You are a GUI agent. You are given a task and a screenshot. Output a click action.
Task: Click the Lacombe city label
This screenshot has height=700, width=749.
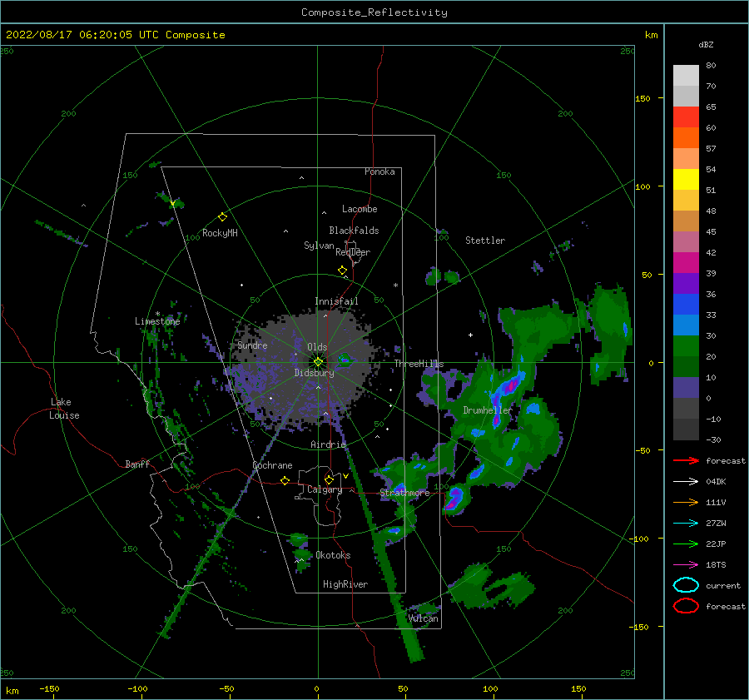pyautogui.click(x=360, y=209)
